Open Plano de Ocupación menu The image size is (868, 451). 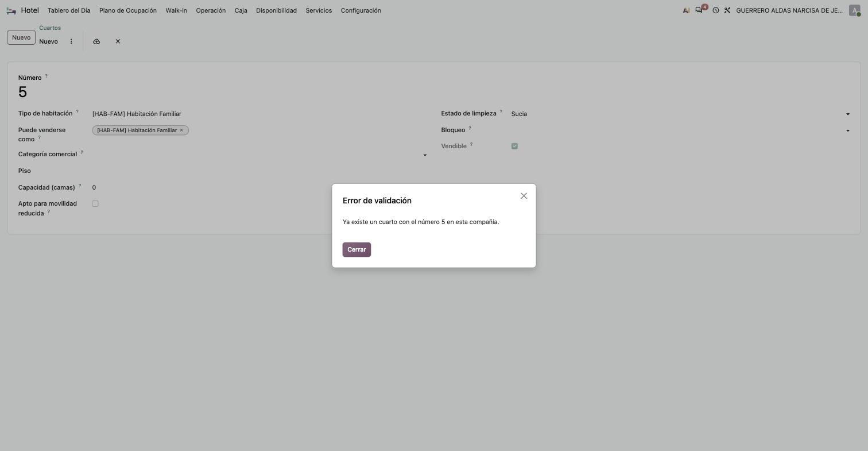(x=128, y=10)
